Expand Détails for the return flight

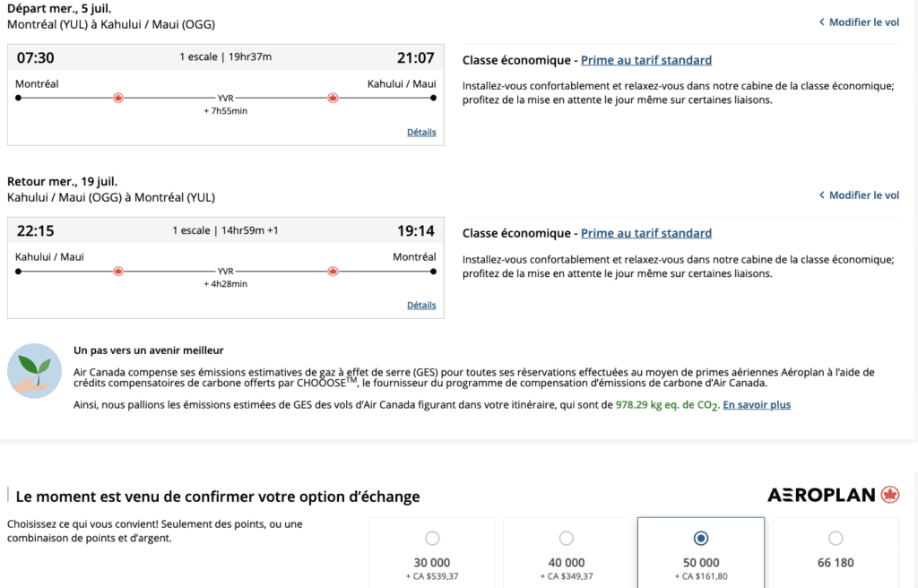point(421,306)
